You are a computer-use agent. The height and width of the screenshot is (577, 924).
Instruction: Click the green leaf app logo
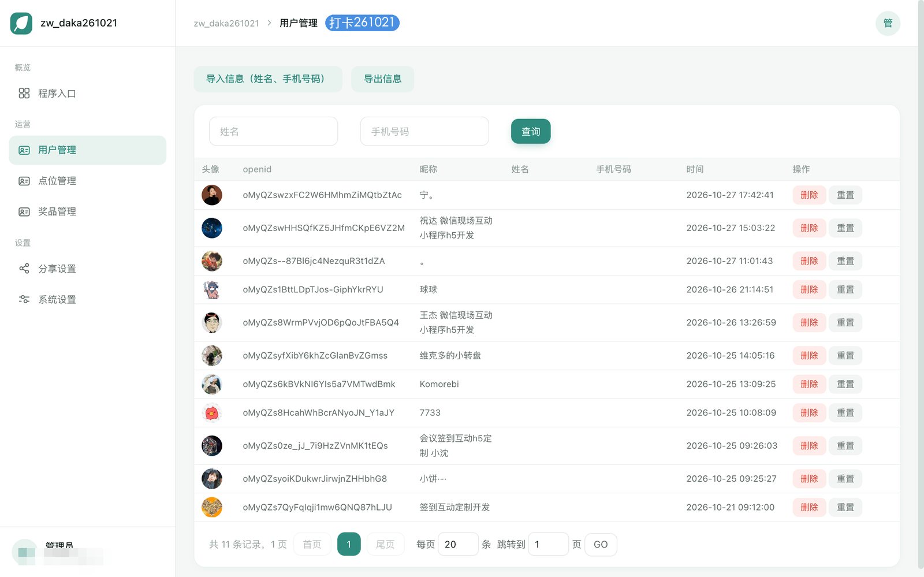pyautogui.click(x=21, y=23)
